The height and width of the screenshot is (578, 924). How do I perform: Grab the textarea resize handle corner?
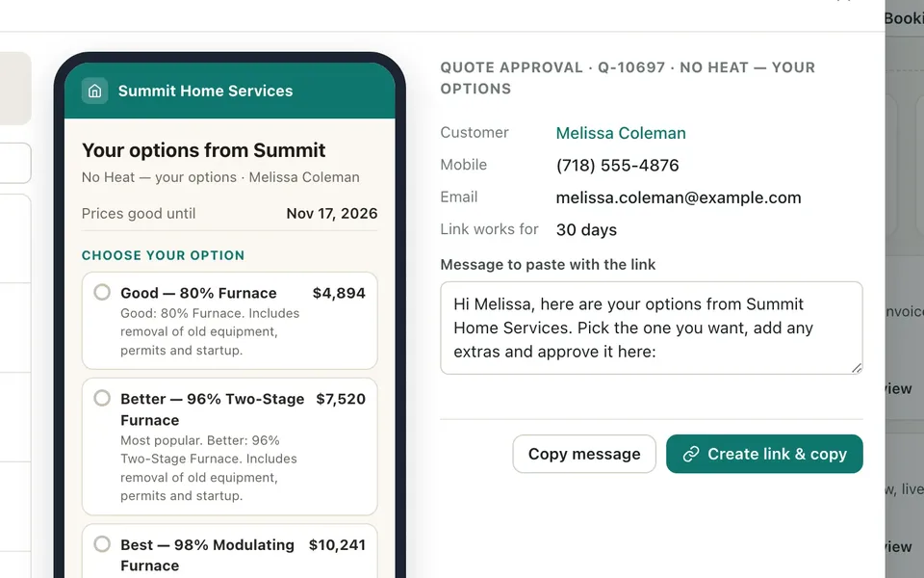[x=857, y=368]
